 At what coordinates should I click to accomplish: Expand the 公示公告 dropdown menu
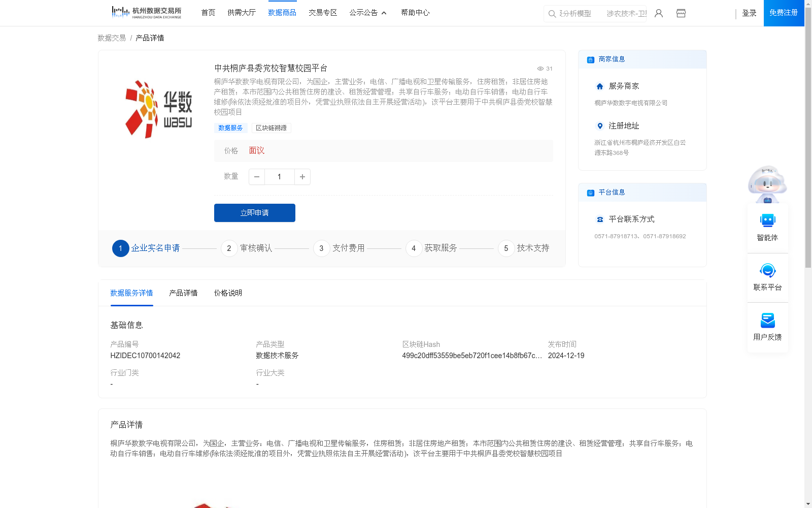368,13
